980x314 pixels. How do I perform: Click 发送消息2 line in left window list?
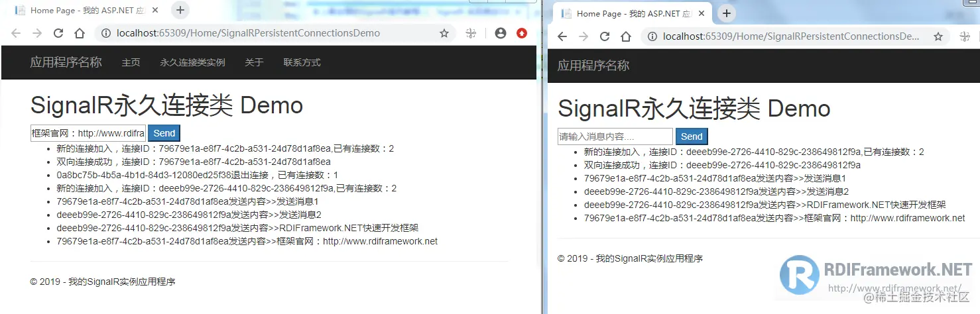click(189, 215)
